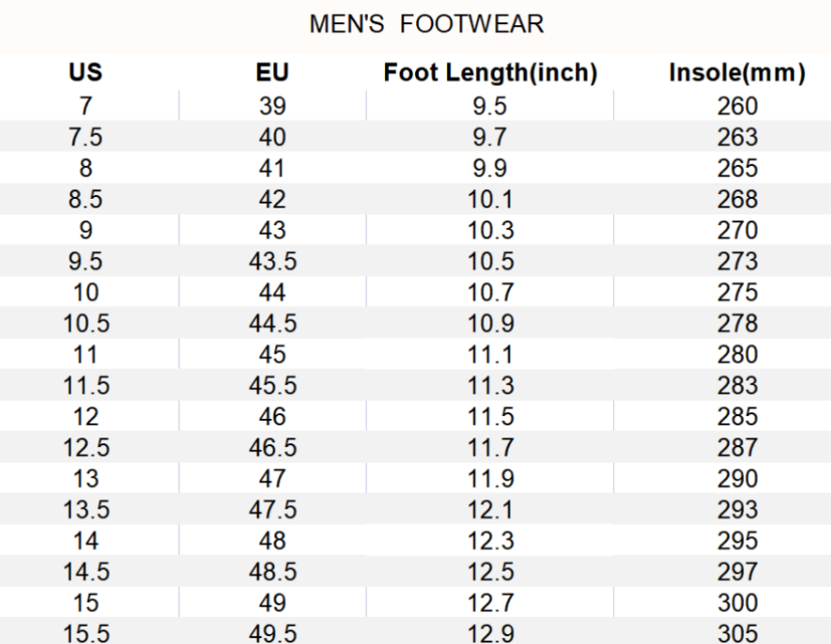
Task: Select US size 8.5 cell
Action: point(85,200)
